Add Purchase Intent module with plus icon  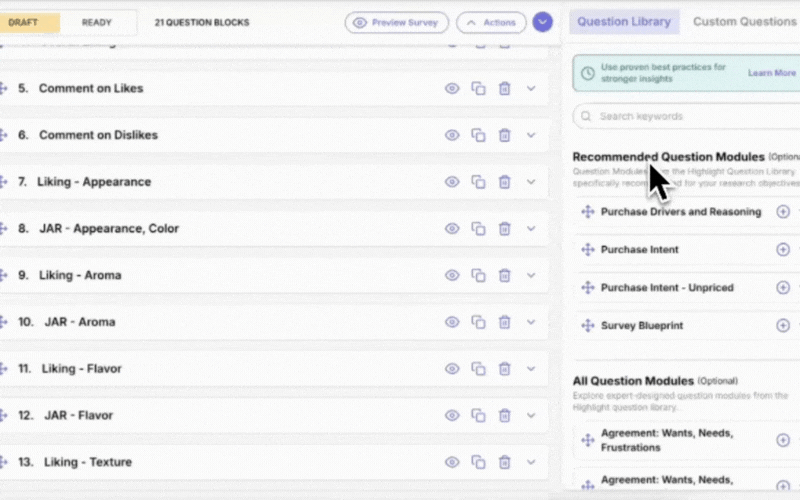783,250
